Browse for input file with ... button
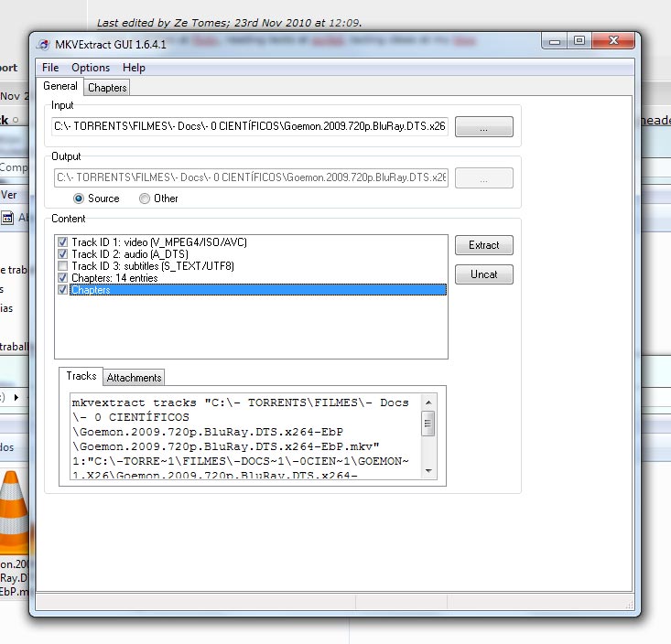Image resolution: width=671 pixels, height=644 pixels. point(483,126)
